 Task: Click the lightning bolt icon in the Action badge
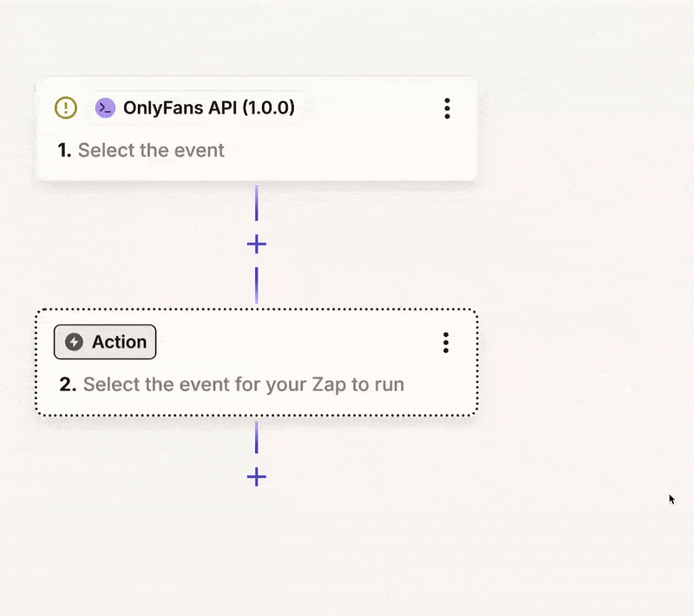[x=75, y=342]
